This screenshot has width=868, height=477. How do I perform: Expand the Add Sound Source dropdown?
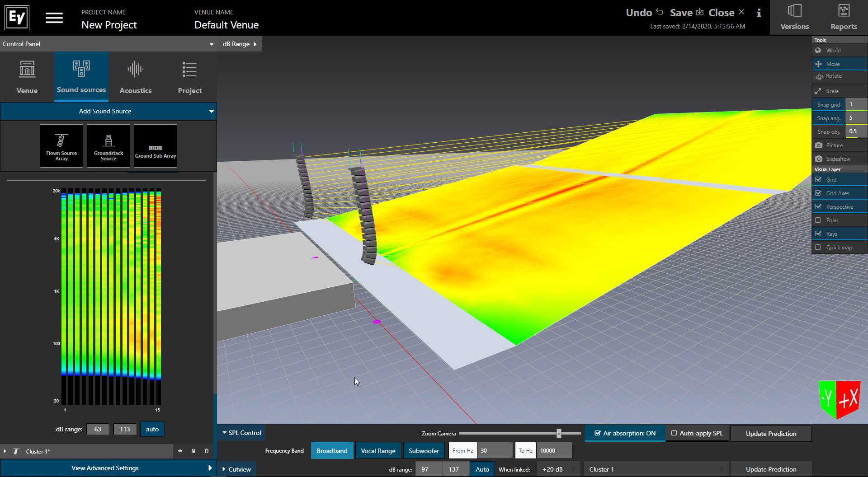(211, 111)
